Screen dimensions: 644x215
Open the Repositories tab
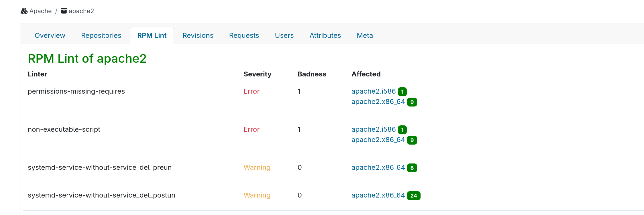(101, 35)
